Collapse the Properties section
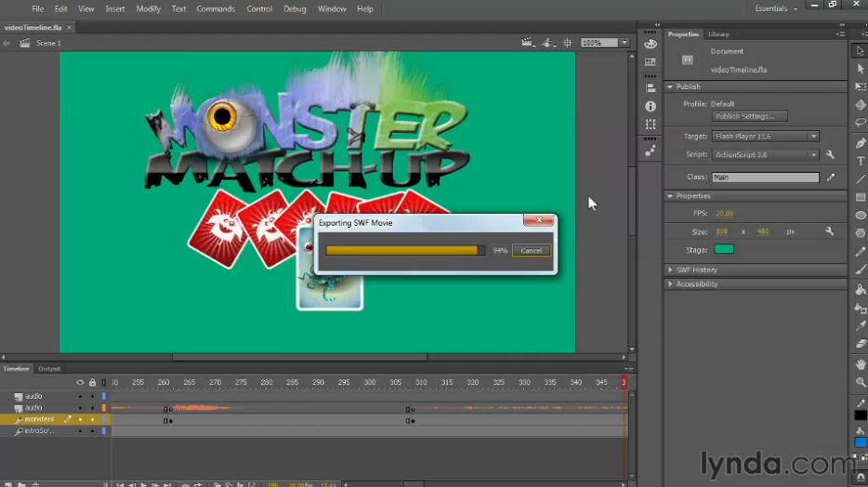 tap(670, 196)
